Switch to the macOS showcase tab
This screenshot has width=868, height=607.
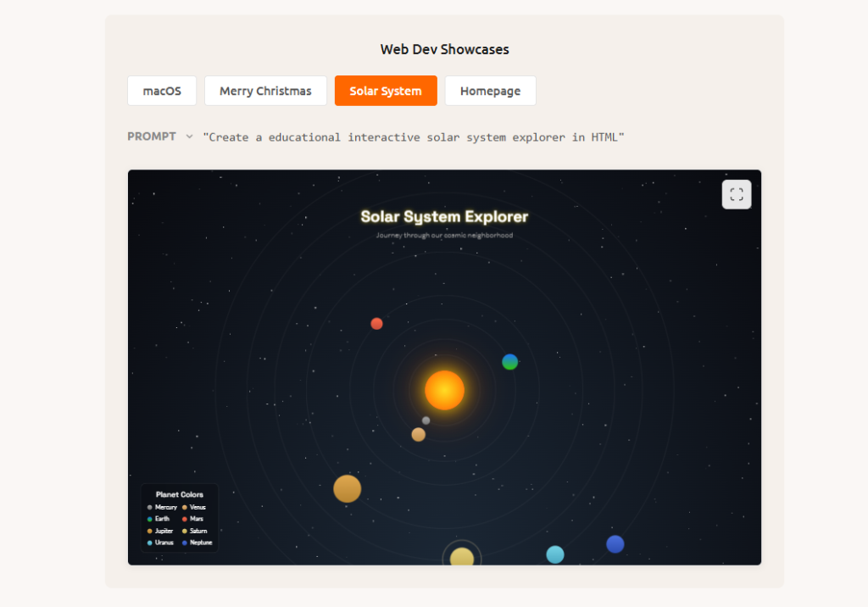click(x=162, y=91)
